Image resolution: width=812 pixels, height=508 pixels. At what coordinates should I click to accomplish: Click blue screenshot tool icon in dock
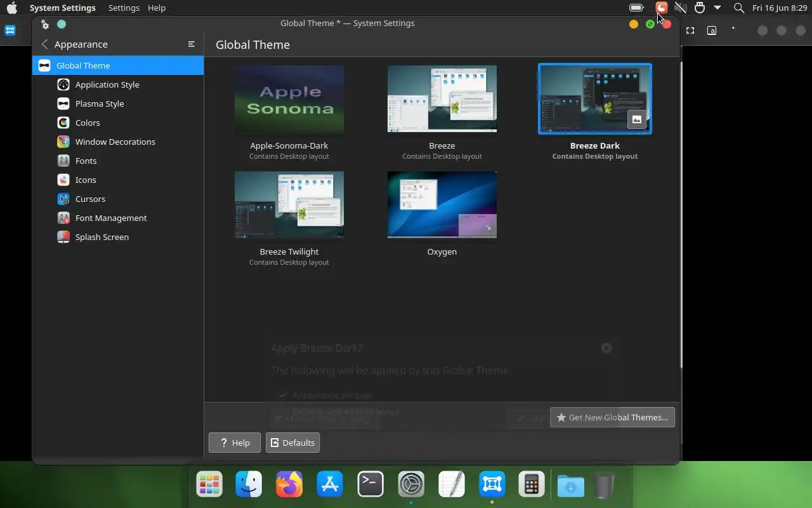coord(492,485)
